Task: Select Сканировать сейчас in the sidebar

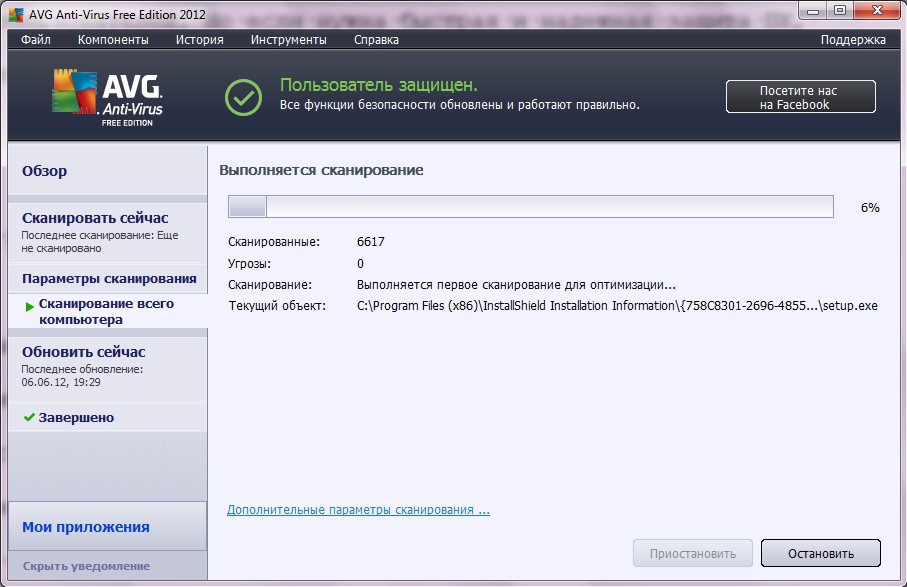Action: 95,218
